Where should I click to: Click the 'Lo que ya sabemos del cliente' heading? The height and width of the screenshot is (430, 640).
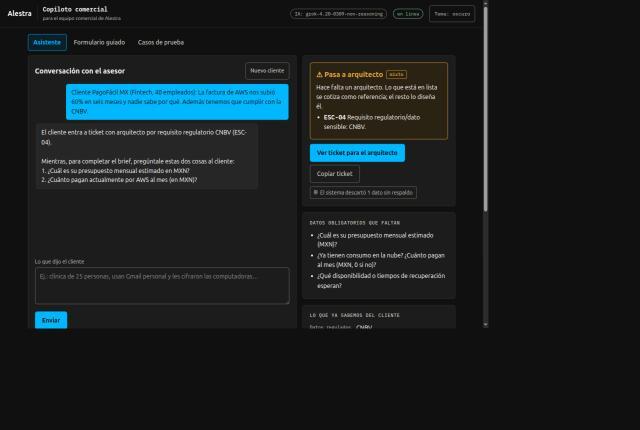[355, 315]
